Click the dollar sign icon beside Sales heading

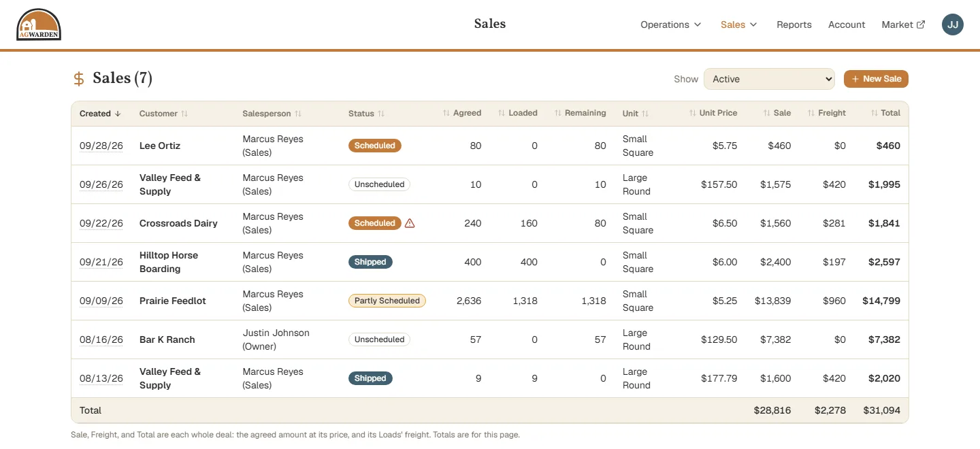79,79
